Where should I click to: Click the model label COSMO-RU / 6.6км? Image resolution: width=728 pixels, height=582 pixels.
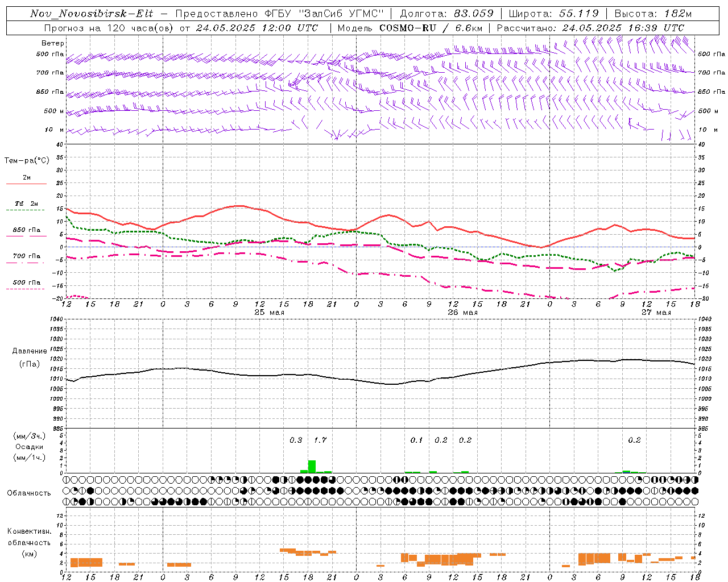pyautogui.click(x=431, y=28)
